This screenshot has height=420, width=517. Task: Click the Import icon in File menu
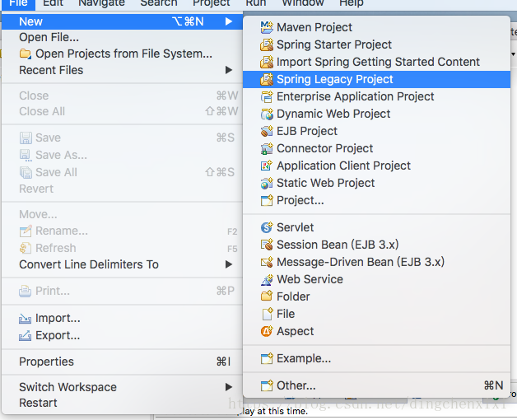(25, 319)
